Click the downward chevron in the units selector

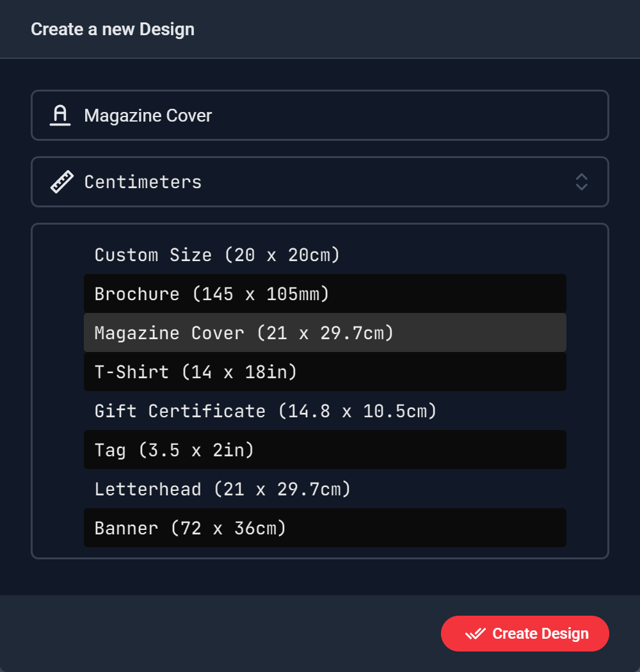(x=581, y=187)
